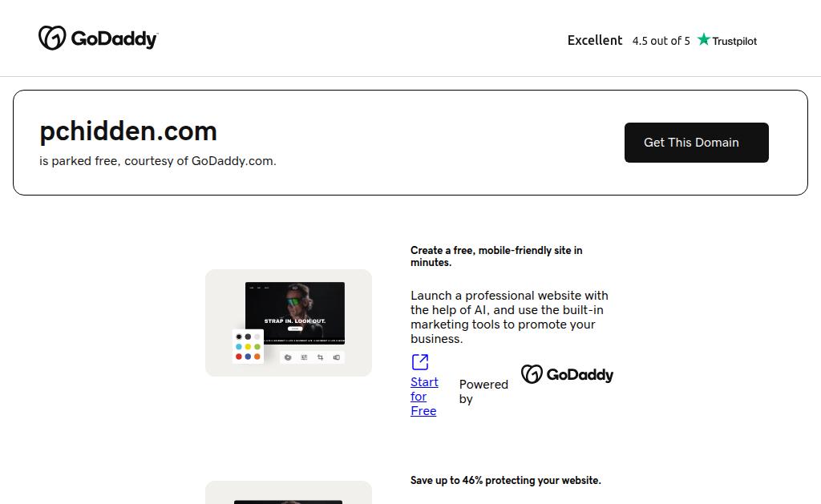Click the Trustpilot text in the header
Viewport: 821px width, 504px height.
(x=734, y=41)
